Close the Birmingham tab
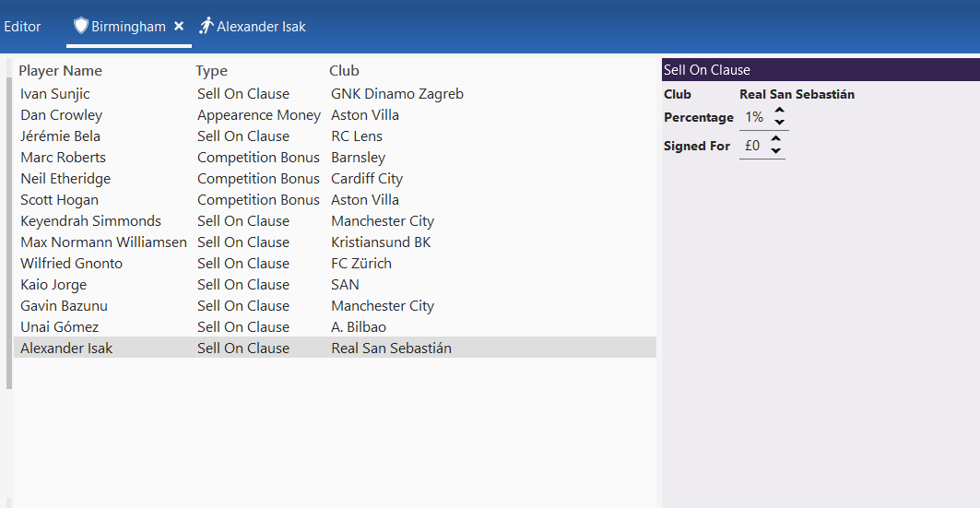 179,26
